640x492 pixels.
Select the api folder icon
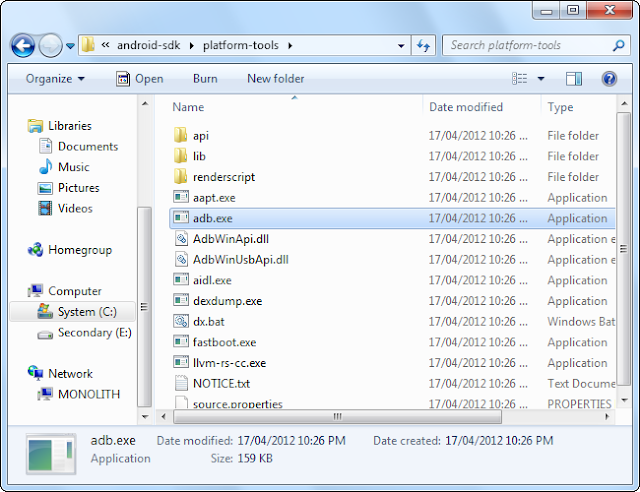point(180,135)
